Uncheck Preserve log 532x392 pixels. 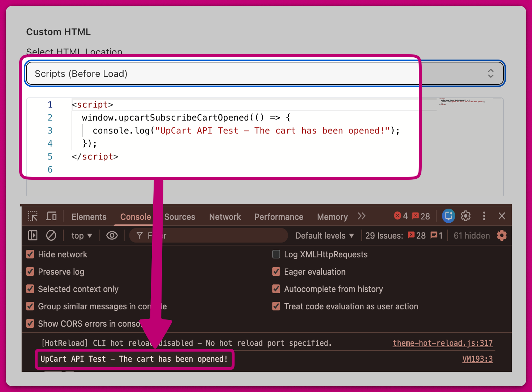click(30, 271)
